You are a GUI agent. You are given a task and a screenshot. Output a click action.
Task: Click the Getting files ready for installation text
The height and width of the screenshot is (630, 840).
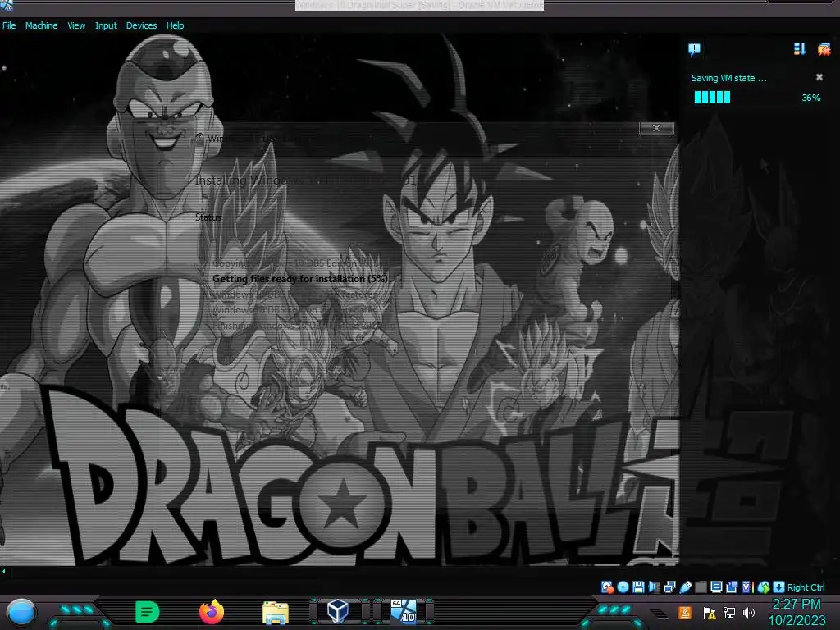point(300,279)
